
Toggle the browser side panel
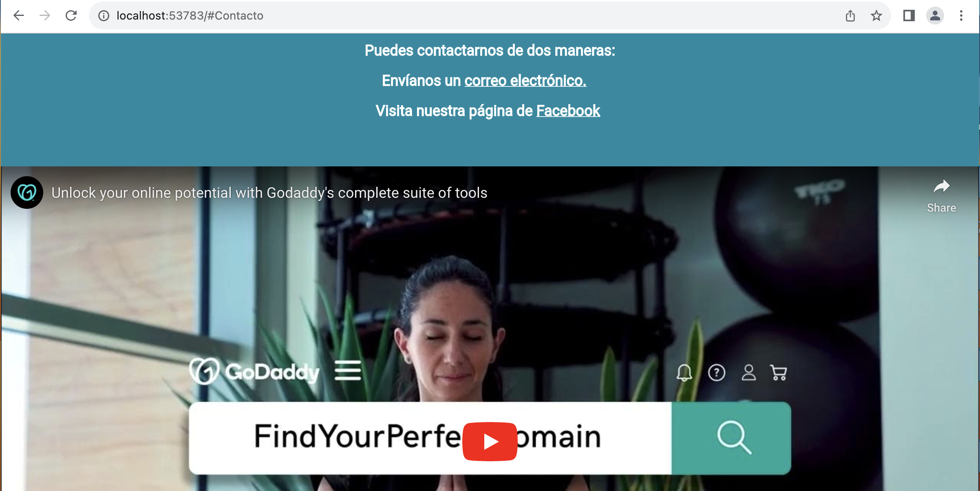[909, 15]
